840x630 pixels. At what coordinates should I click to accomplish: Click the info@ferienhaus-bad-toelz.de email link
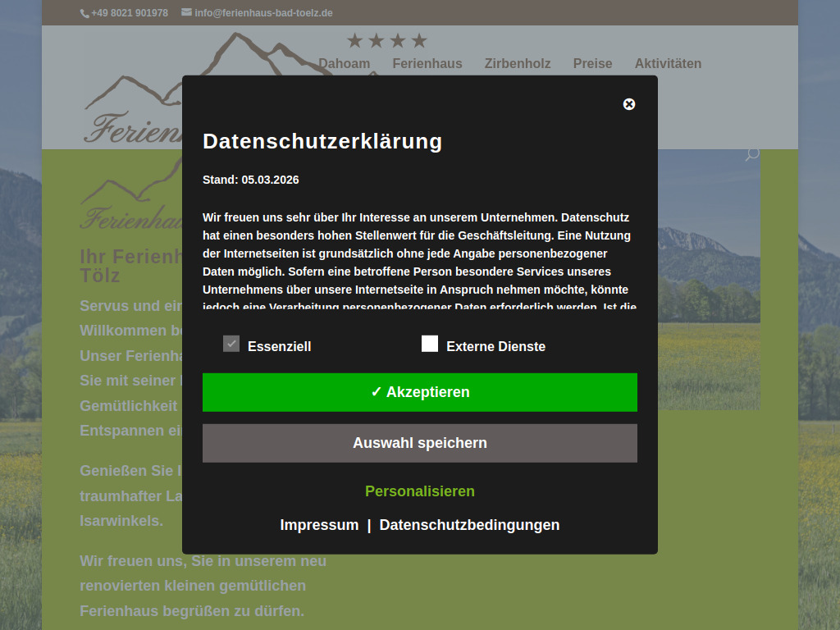pos(263,13)
